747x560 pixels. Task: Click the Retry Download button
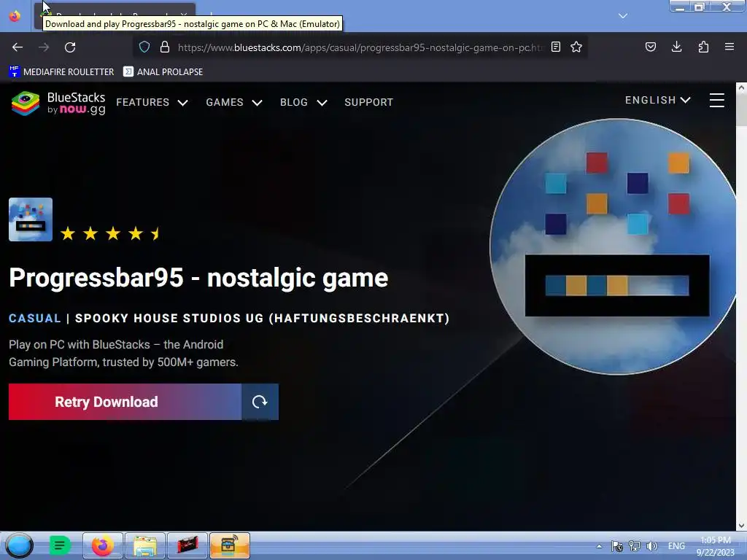pos(125,402)
